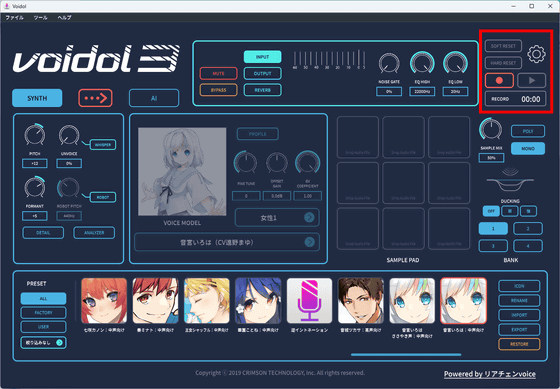This screenshot has width=560, height=389.
Task: Click the first empty sample pad
Action: pyautogui.click(x=358, y=137)
